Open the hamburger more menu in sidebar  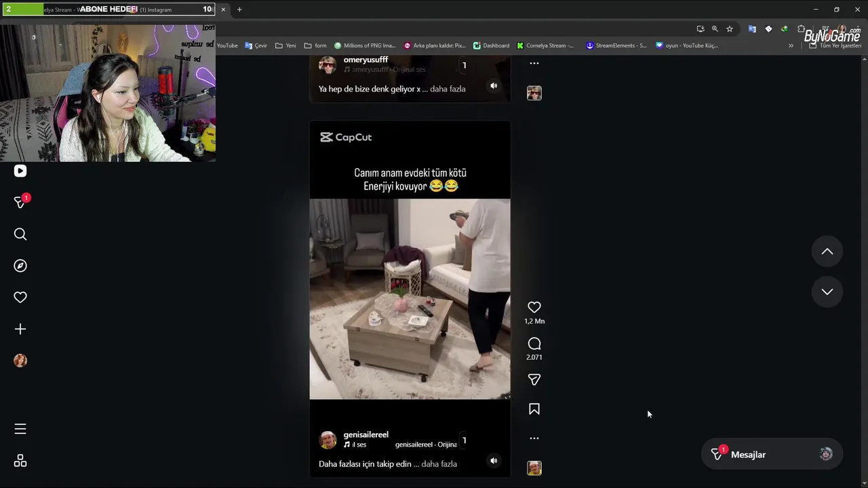(x=20, y=429)
